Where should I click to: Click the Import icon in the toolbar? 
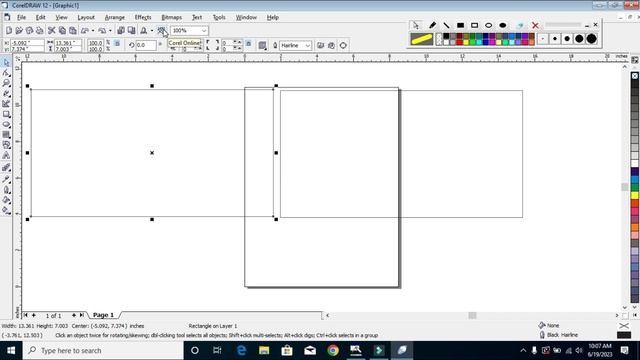[x=121, y=31]
